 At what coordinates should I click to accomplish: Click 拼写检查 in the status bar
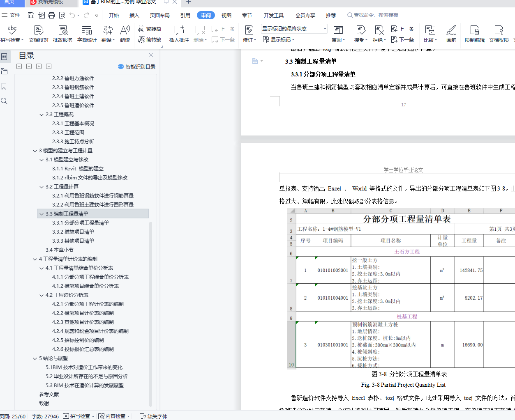click(79, 416)
